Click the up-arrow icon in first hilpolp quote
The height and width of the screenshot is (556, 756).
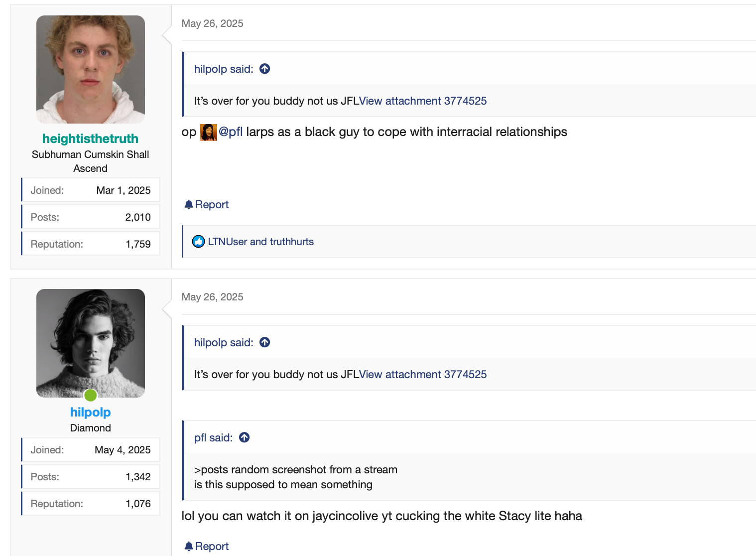pos(265,69)
